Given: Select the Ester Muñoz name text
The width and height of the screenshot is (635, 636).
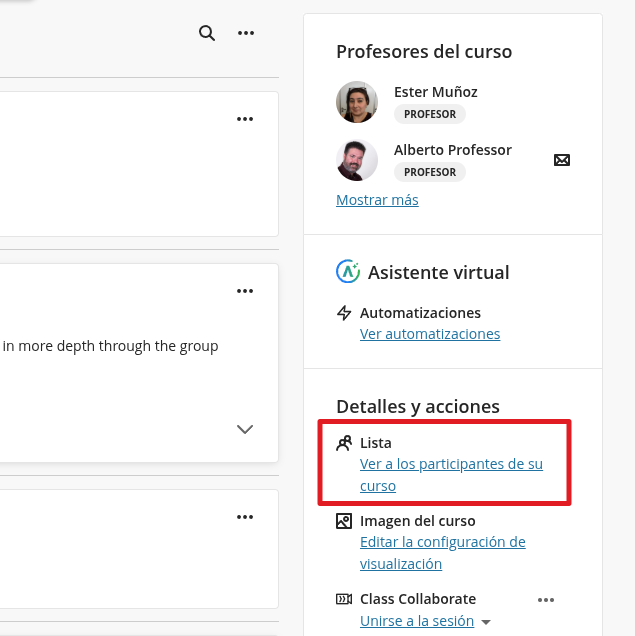Looking at the screenshot, I should [x=435, y=92].
